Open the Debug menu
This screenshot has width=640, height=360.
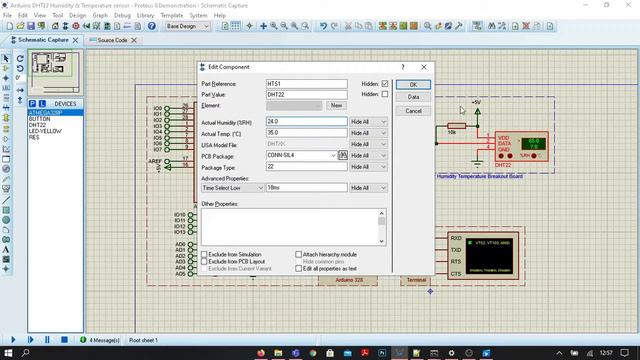coord(122,16)
